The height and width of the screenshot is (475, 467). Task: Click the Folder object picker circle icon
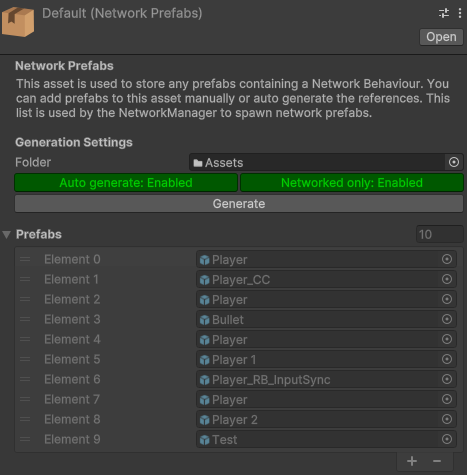point(454,162)
